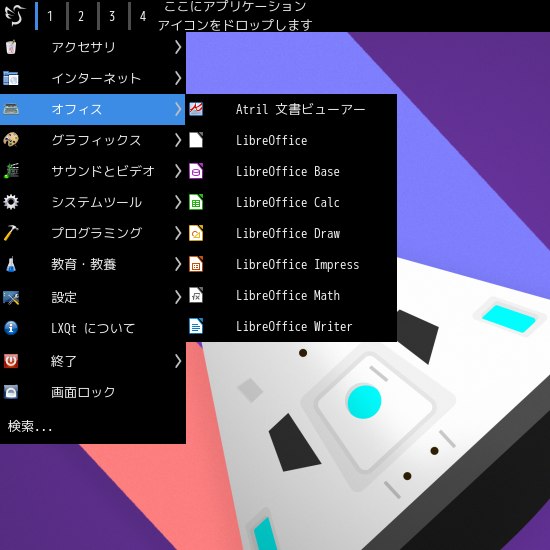Expand グラフィックス submenu via its chevron
Viewport: 550px width, 550px height.
pos(178,140)
